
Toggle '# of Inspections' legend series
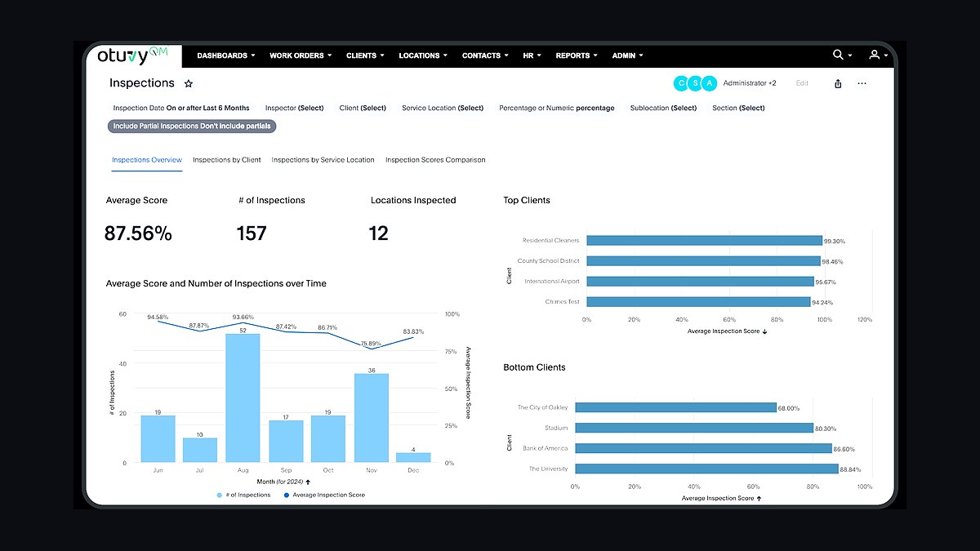243,495
